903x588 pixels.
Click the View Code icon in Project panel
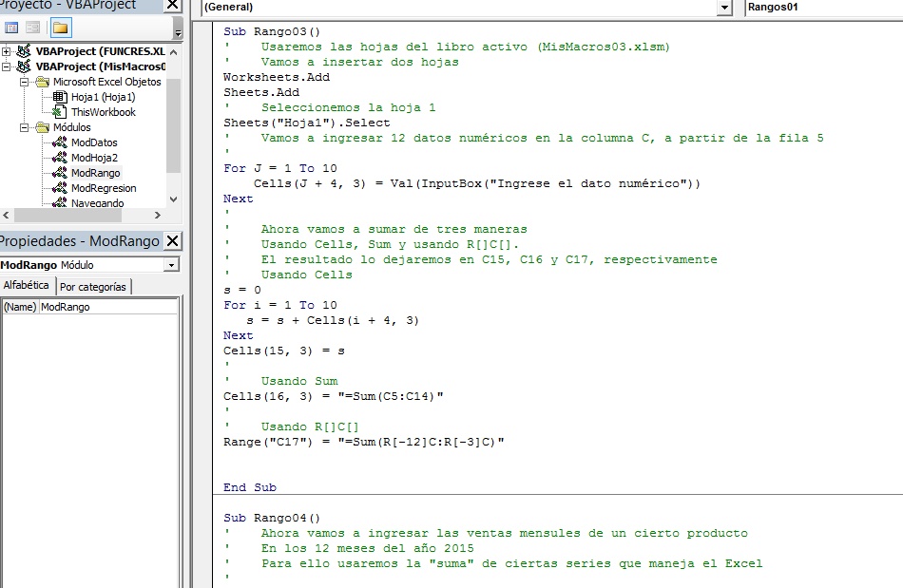click(11, 27)
